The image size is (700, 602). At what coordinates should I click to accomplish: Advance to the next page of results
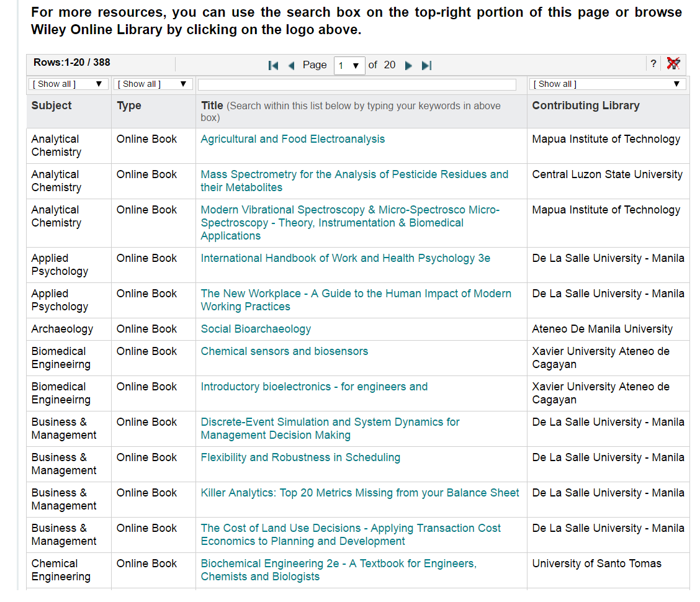[408, 65]
